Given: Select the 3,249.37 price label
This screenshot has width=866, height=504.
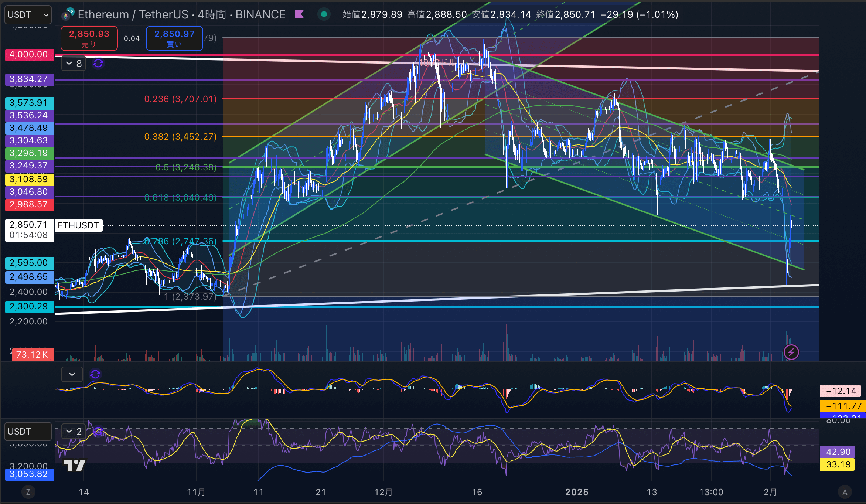Looking at the screenshot, I should [29, 166].
